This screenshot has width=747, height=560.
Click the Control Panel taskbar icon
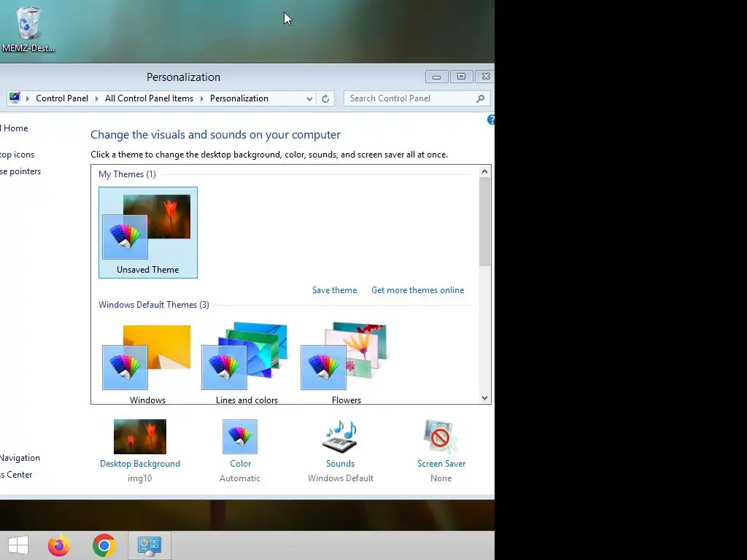tap(150, 545)
